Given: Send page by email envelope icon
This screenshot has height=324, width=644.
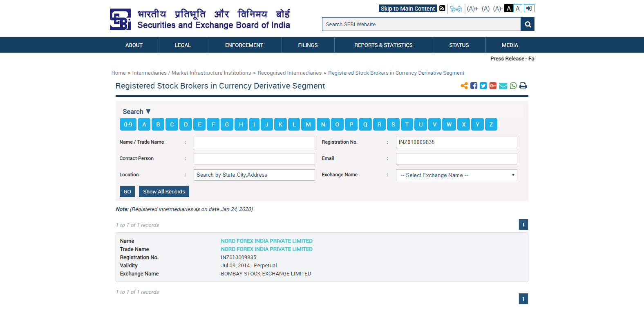Looking at the screenshot, I should pos(503,86).
